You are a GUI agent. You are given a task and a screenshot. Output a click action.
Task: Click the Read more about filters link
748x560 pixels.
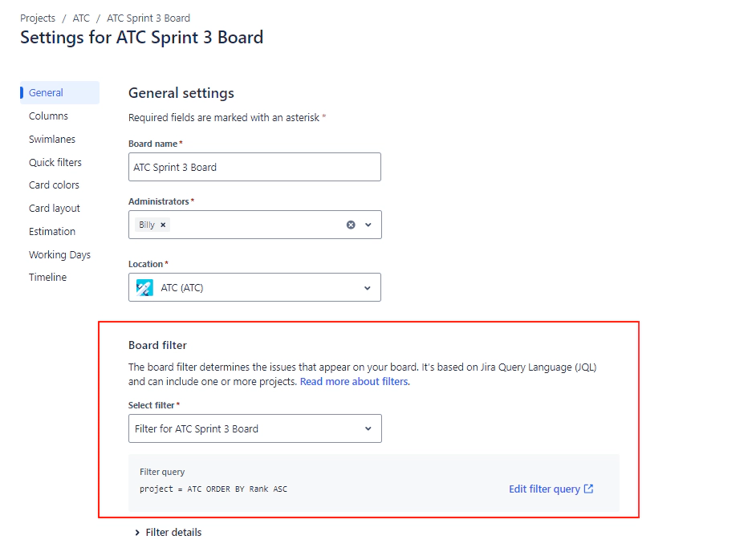click(x=354, y=381)
